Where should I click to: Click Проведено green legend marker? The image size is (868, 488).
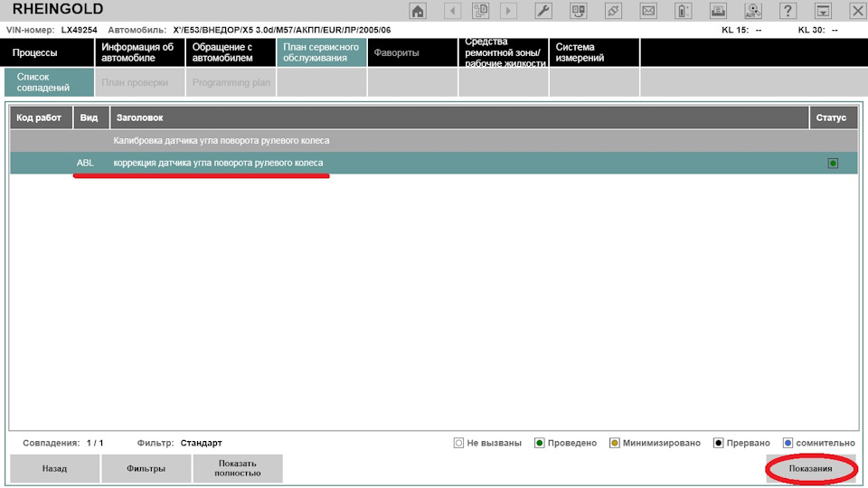tap(539, 443)
